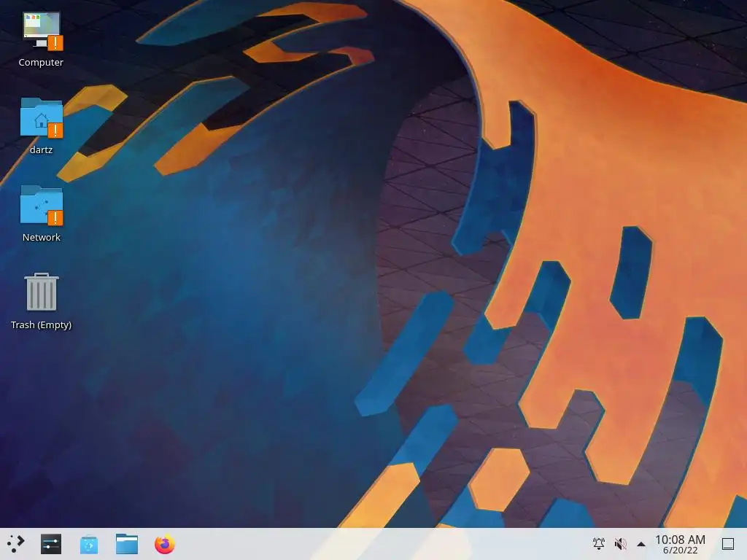
Task: Open the Computer desktop icon
Action: [x=42, y=31]
